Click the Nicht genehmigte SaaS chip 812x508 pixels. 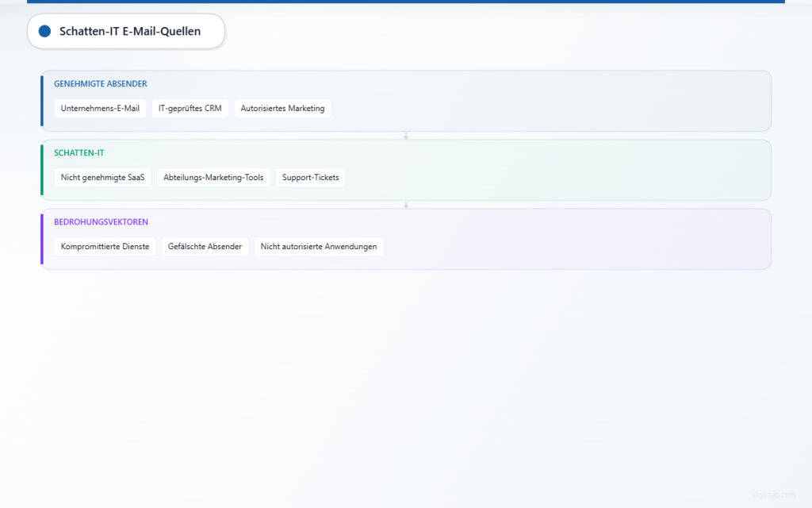pyautogui.click(x=102, y=177)
